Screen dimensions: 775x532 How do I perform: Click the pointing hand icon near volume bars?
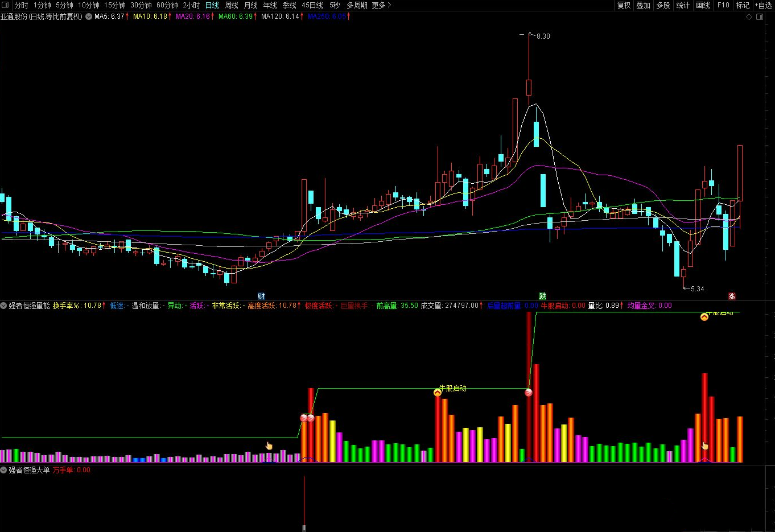pyautogui.click(x=269, y=446)
